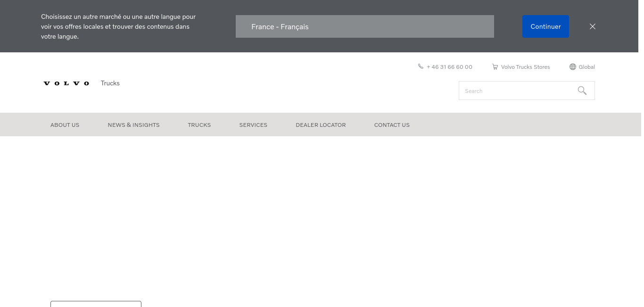Click the Continuer button
Viewport: 644px width, 307px height.
(x=545, y=26)
